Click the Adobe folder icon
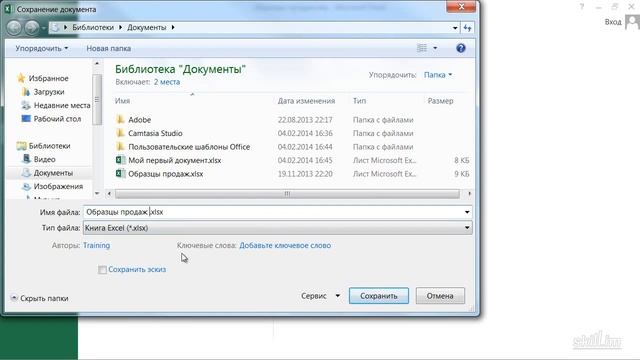The image size is (640, 360). pyautogui.click(x=120, y=120)
